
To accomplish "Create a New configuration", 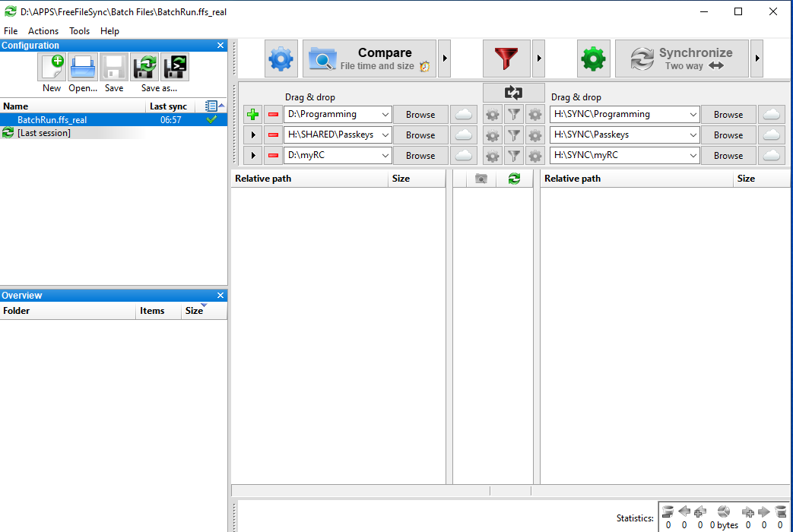I will pos(52,67).
